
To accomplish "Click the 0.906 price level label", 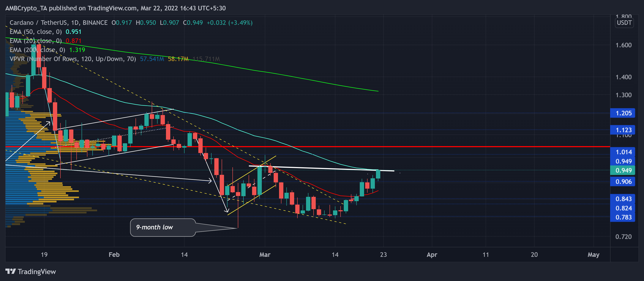I will [622, 182].
